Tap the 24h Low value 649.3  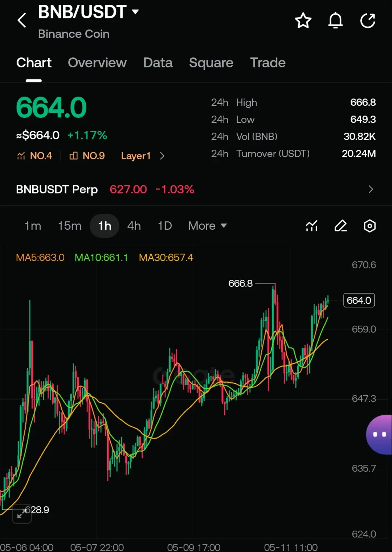click(363, 120)
